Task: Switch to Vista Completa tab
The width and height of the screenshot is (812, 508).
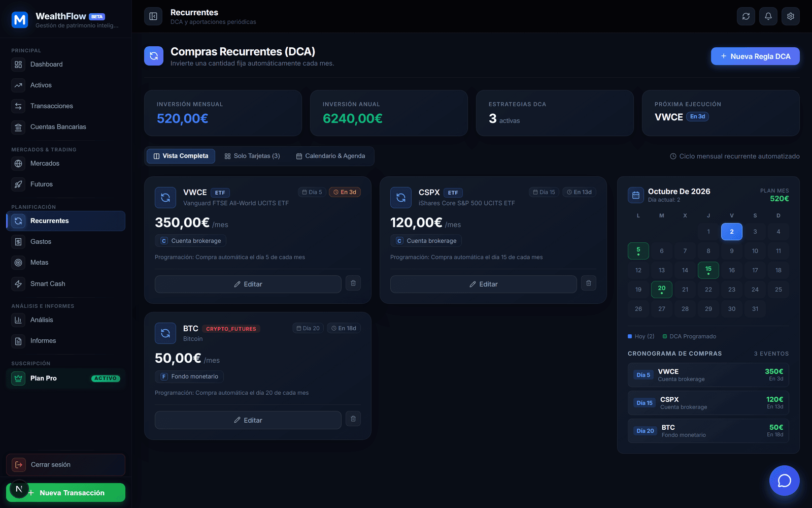Action: click(181, 156)
